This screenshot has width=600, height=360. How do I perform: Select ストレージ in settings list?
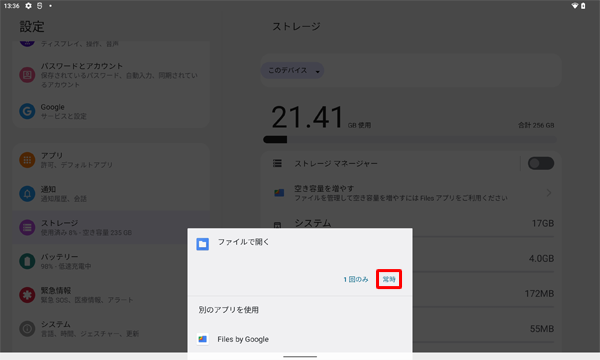click(111, 227)
